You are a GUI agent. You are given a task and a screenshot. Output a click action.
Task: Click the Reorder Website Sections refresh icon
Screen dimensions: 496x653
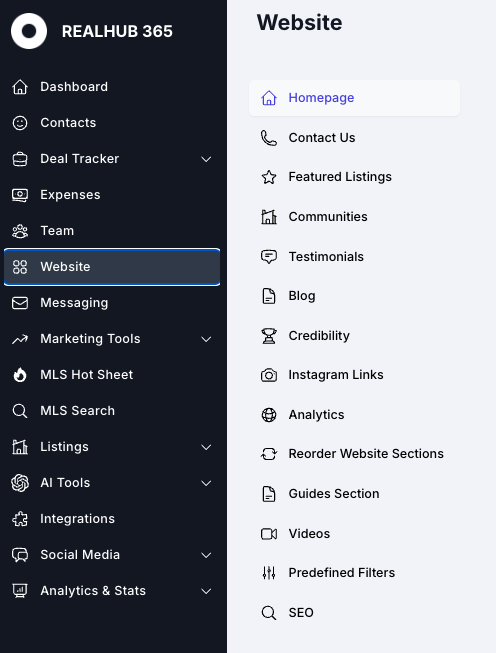coord(269,454)
